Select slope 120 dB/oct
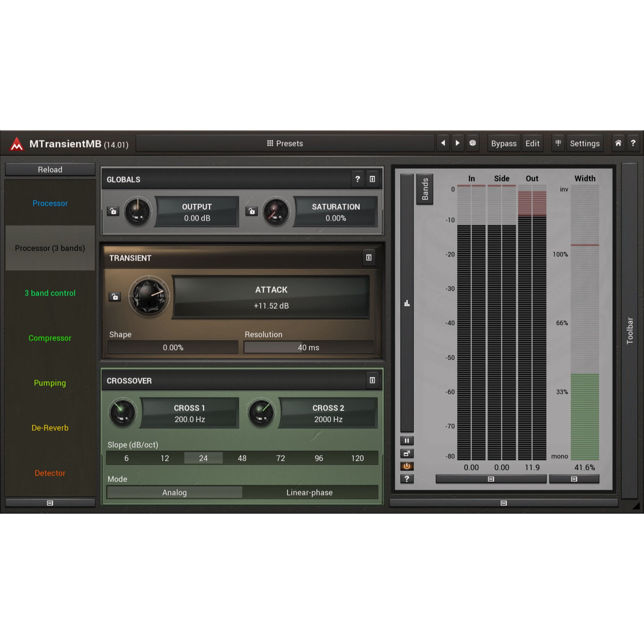The image size is (644, 644). (358, 458)
